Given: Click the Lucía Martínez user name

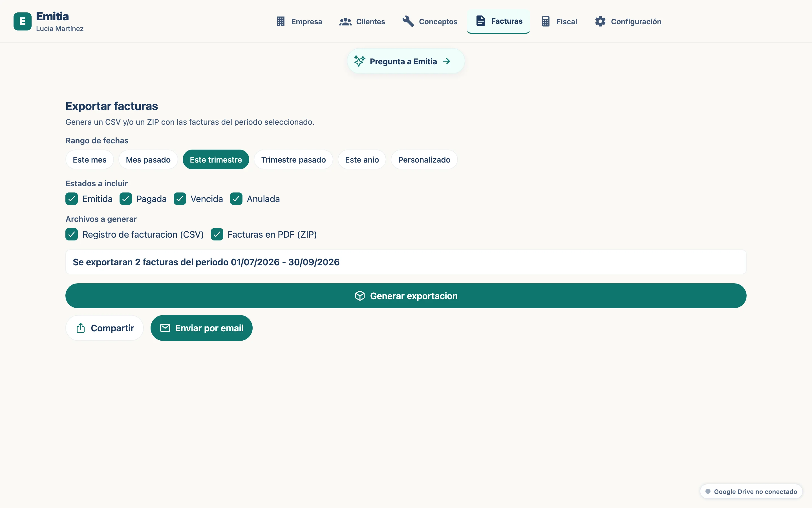Looking at the screenshot, I should pyautogui.click(x=60, y=29).
